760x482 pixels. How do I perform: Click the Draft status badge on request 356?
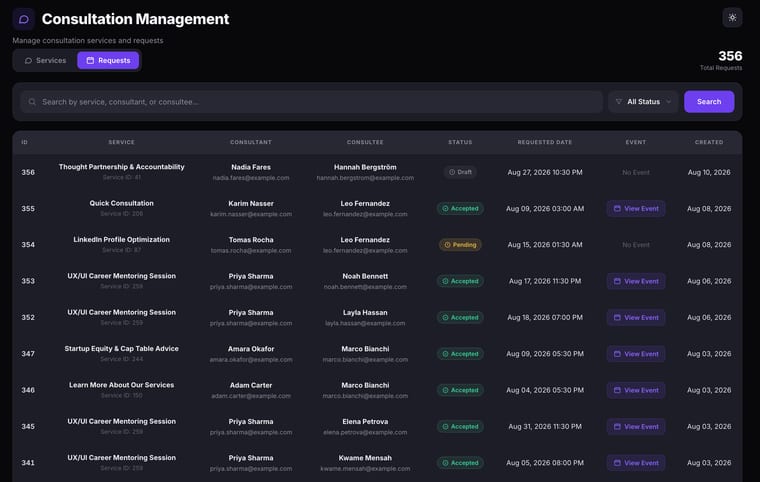(x=460, y=172)
